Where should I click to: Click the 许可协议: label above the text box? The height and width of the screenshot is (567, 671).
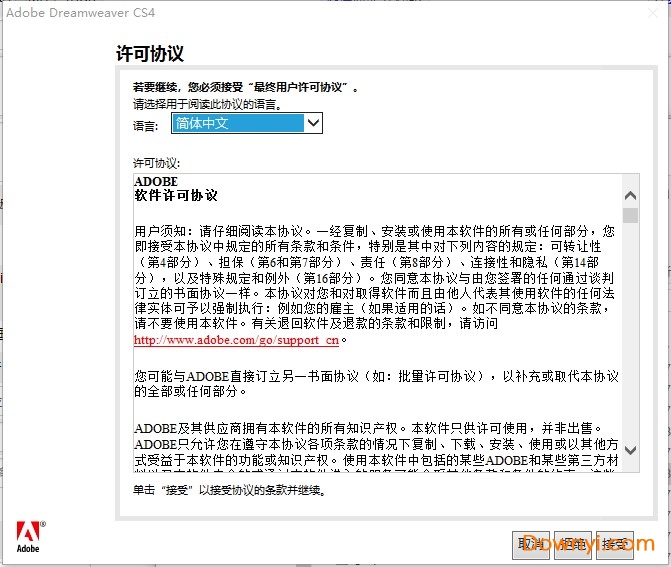click(157, 163)
